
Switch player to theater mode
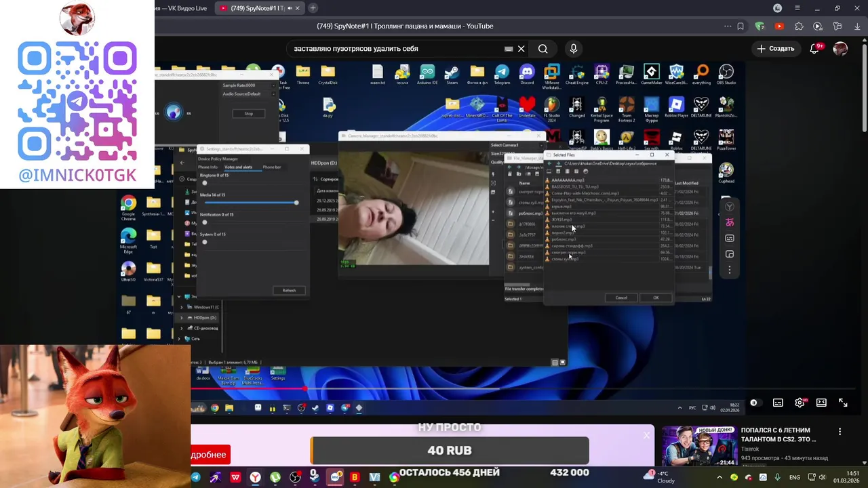(821, 403)
